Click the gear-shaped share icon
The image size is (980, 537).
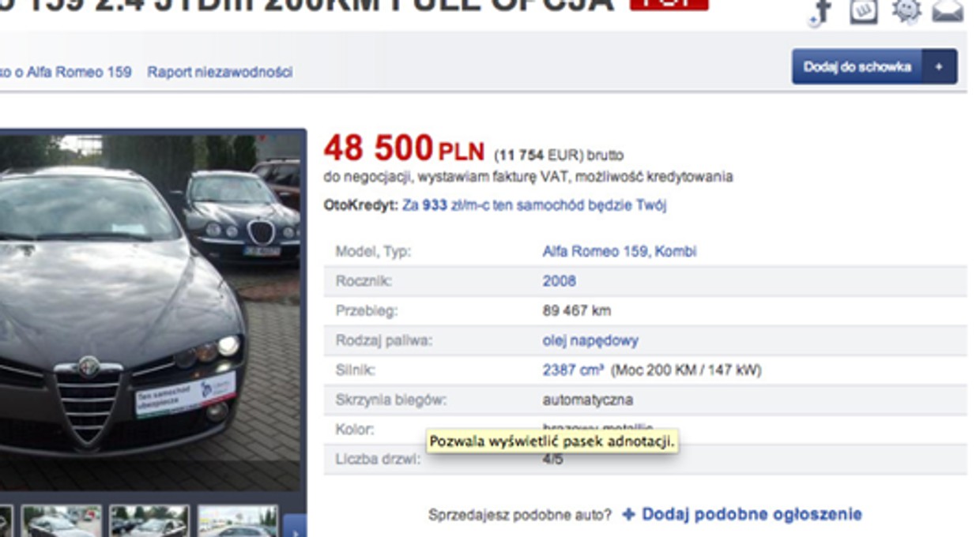click(x=906, y=10)
